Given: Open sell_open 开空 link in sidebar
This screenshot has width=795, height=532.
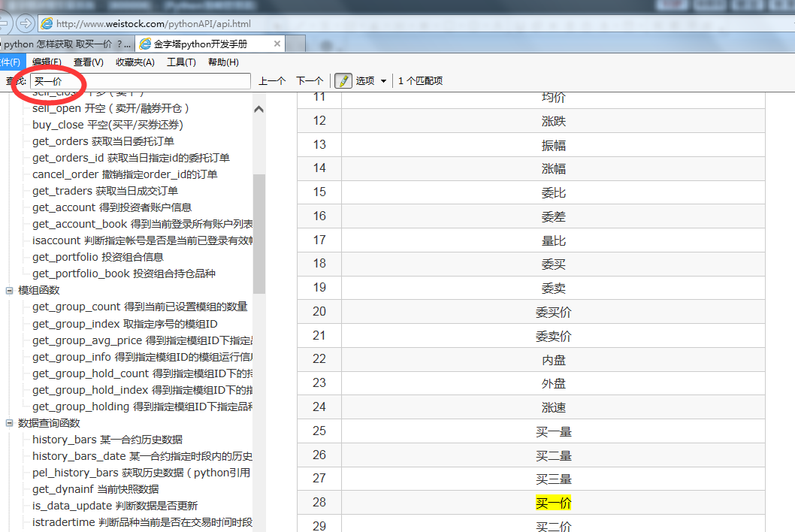Looking at the screenshot, I should coord(110,108).
